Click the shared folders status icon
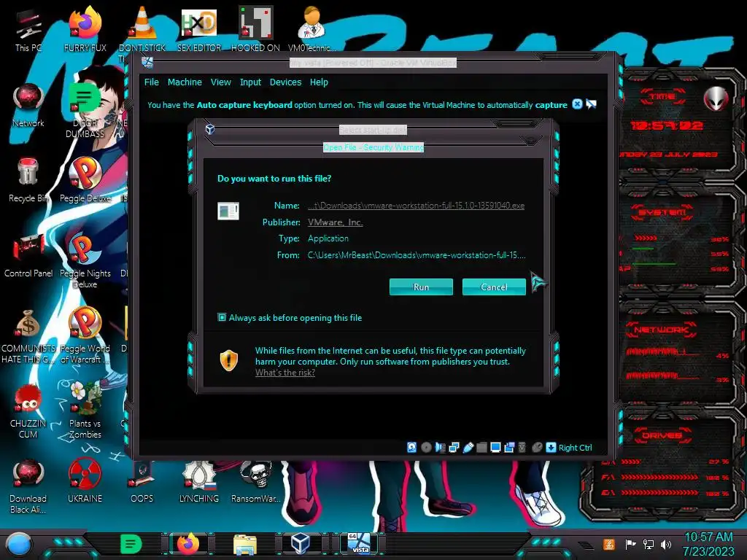Viewport: 747px width, 560px height. [481, 447]
